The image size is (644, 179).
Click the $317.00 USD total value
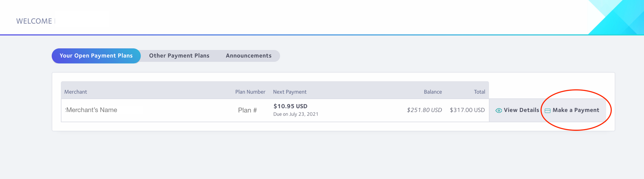pyautogui.click(x=467, y=110)
